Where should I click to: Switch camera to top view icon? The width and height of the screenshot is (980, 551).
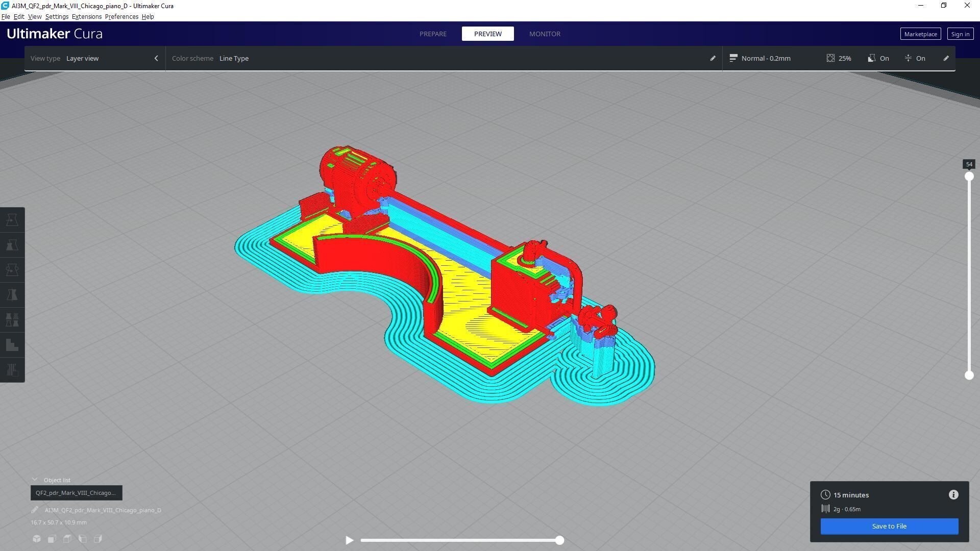(67, 539)
